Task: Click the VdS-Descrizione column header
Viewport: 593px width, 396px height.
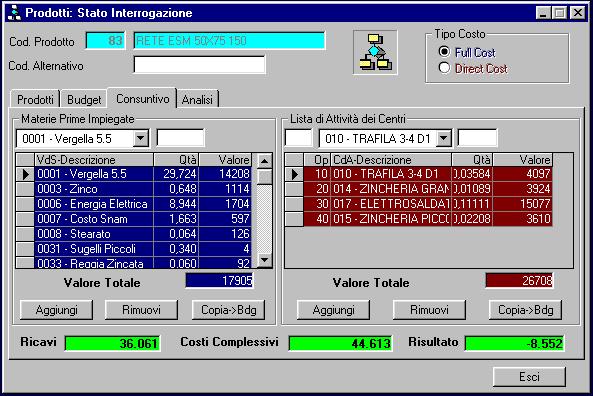Action: pyautogui.click(x=94, y=160)
